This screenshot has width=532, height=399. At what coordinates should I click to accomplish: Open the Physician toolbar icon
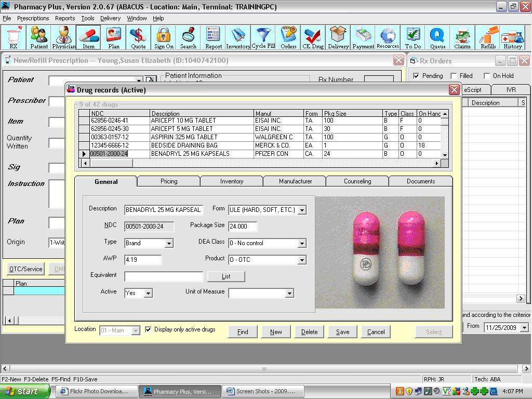(63, 37)
